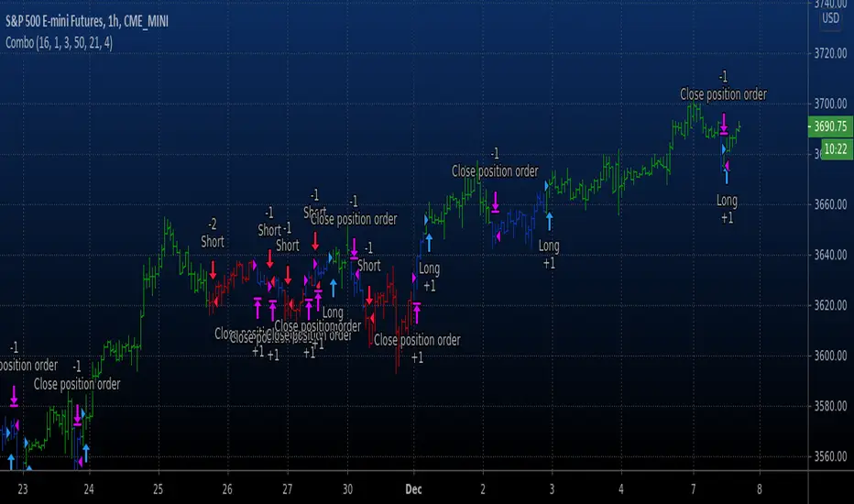Viewport: 854px width, 504px height.
Task: Click the 3600.00 price scale label
Action: 830,356
